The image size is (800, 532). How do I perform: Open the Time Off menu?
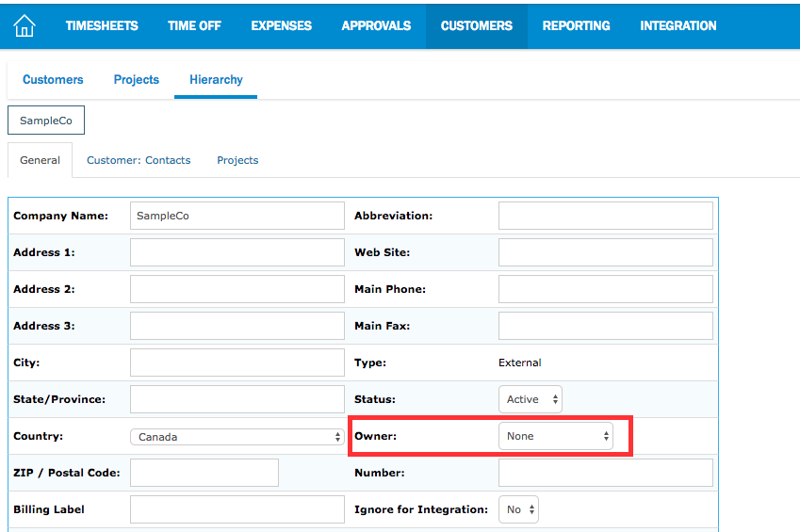click(x=194, y=26)
